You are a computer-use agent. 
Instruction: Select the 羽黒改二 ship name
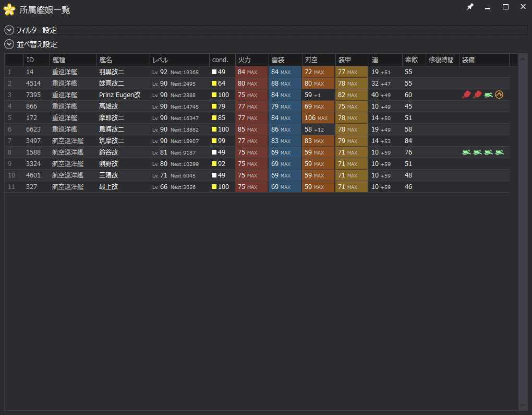[112, 72]
